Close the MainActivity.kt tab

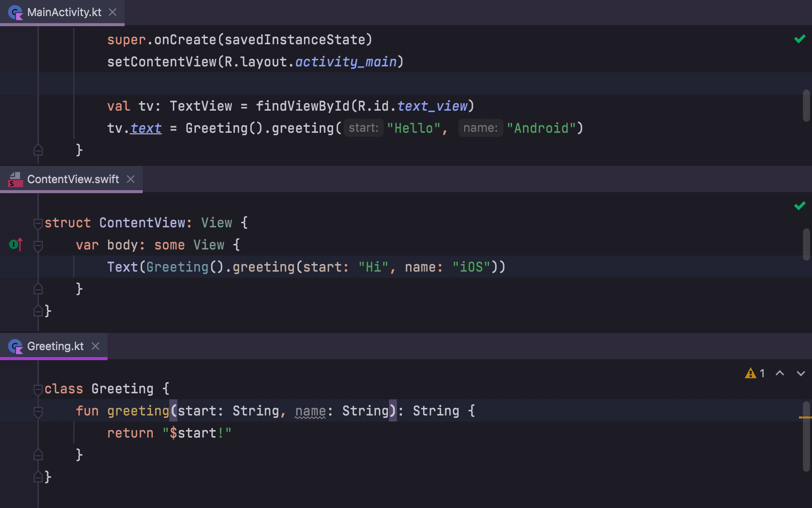point(113,12)
